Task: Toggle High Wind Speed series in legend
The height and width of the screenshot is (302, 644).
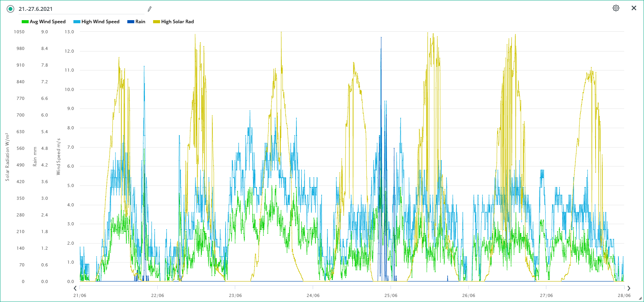Action: click(100, 22)
